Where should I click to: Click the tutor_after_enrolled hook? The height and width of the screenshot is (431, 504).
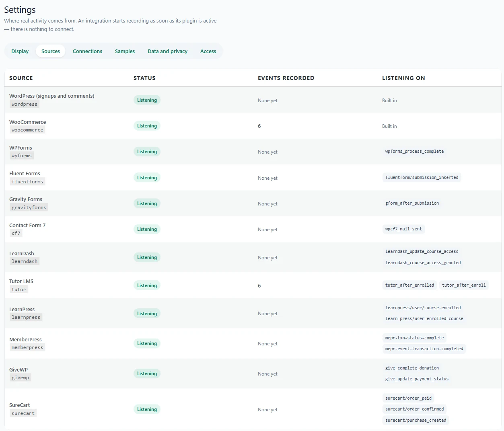pyautogui.click(x=409, y=285)
